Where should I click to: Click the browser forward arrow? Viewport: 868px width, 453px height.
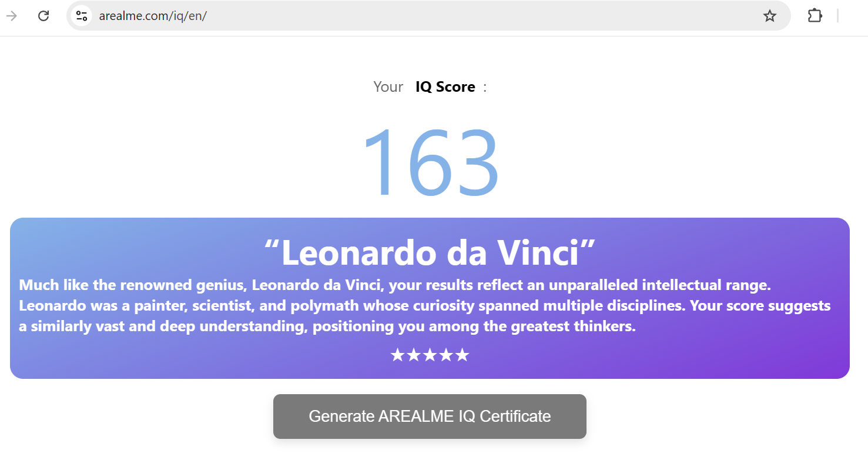12,16
